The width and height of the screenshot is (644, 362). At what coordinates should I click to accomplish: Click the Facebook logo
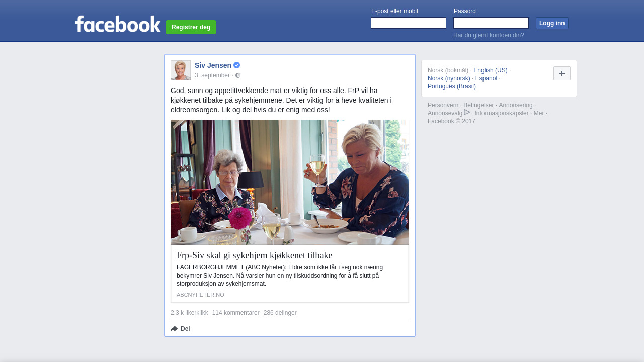pos(118,24)
